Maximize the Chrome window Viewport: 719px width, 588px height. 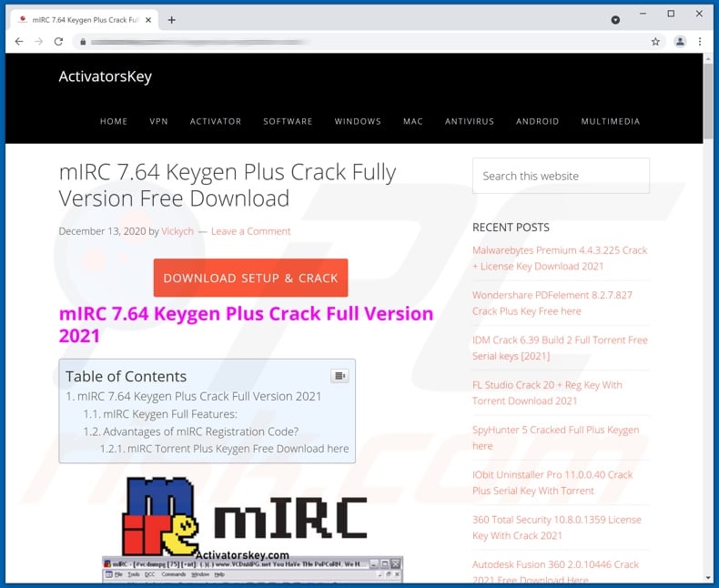671,14
